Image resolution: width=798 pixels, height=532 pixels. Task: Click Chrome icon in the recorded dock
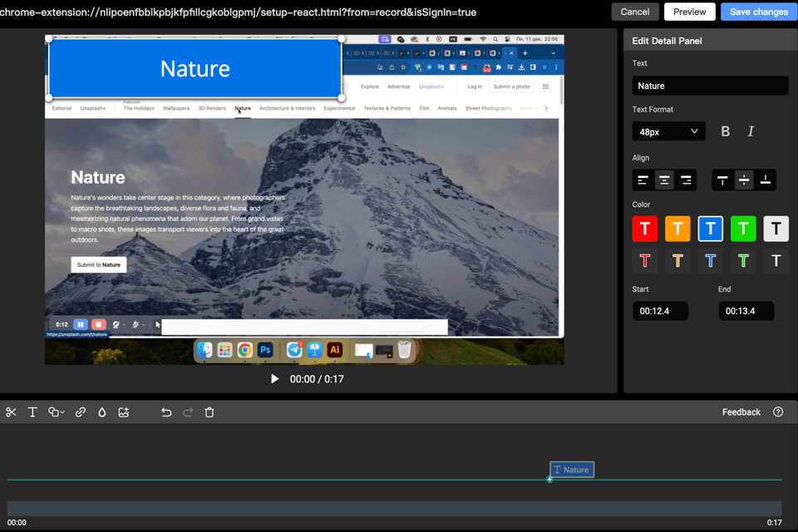[x=244, y=350]
